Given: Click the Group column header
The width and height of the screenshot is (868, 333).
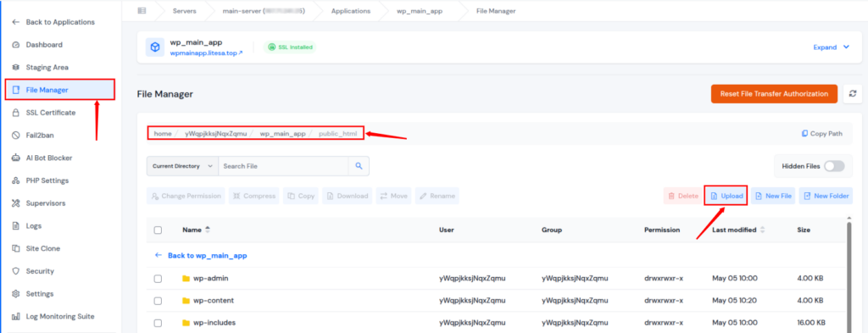Looking at the screenshot, I should point(551,230).
